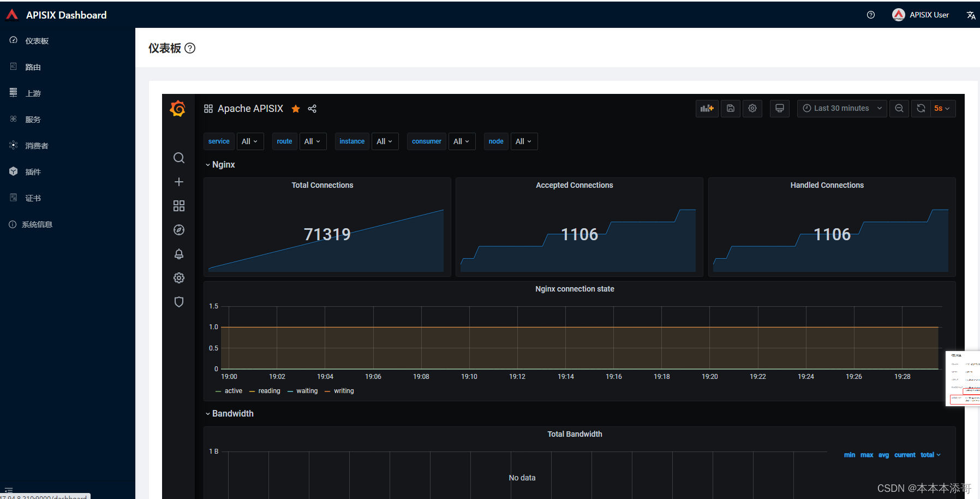Open Grafana search magnifier icon

tap(179, 158)
